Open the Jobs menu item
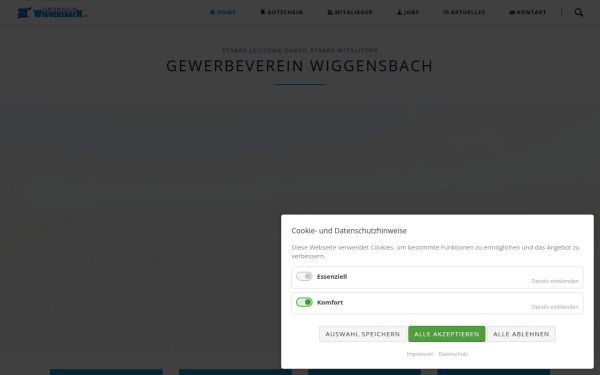The height and width of the screenshot is (375, 600). point(408,12)
